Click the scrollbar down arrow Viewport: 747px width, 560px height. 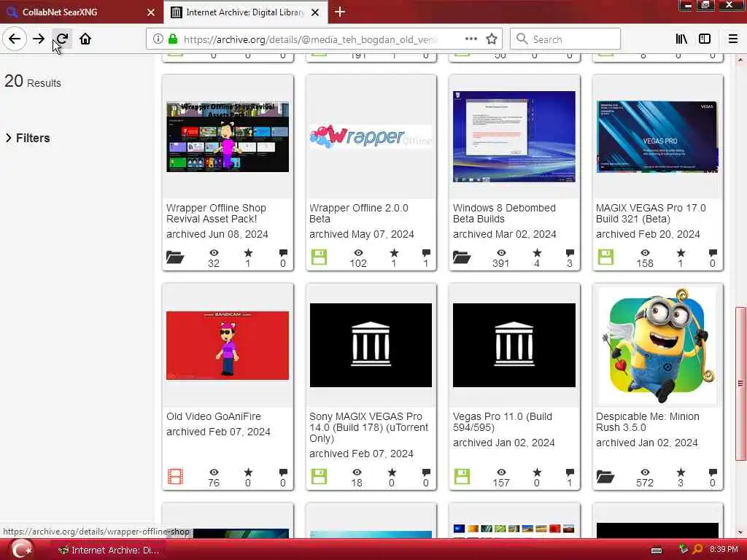pos(740,532)
